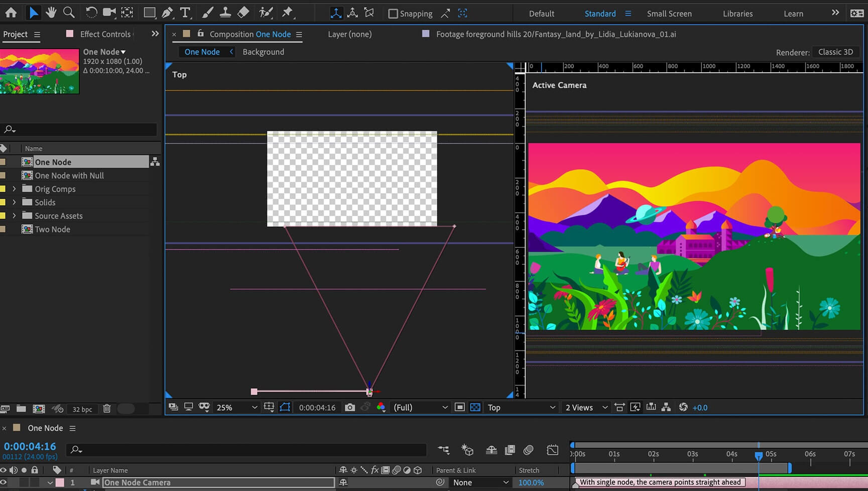
Task: Select the Horizontal Type tool
Action: (x=185, y=13)
